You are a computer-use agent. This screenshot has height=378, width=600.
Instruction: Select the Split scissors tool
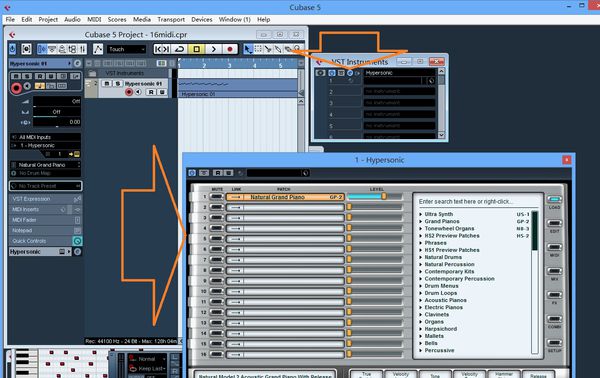(268, 49)
